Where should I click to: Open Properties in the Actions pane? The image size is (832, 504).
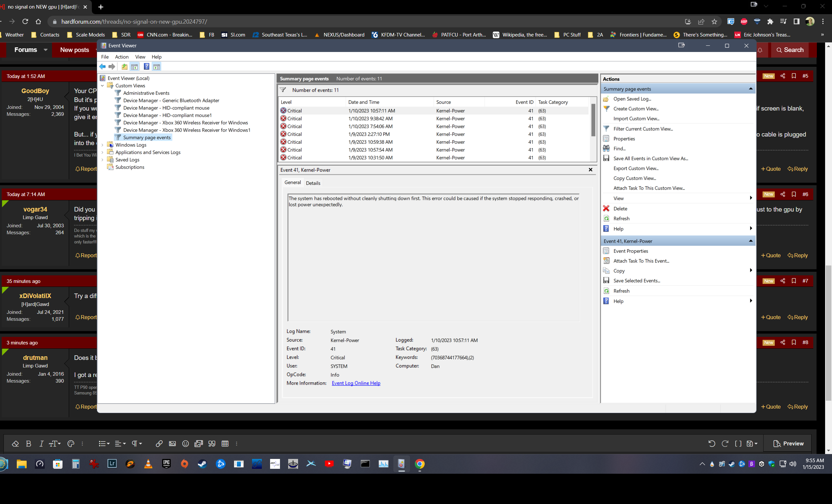[624, 139]
